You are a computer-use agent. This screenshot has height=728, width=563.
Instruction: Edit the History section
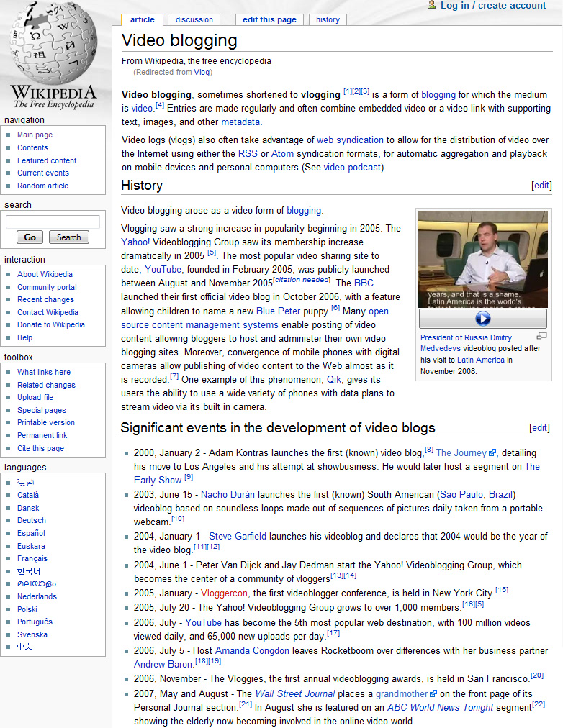pos(541,186)
